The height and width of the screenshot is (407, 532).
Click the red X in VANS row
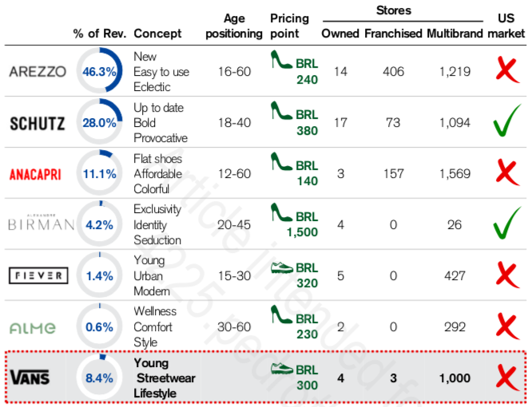tap(507, 377)
